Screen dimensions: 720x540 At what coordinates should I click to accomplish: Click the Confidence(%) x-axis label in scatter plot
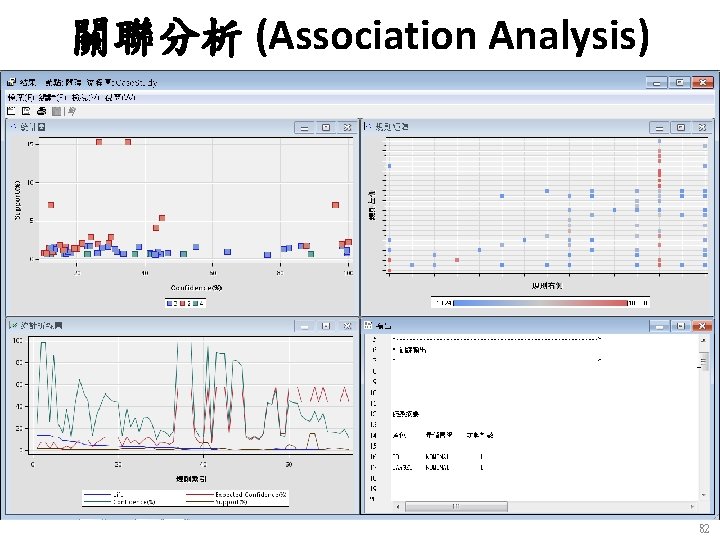click(x=197, y=288)
